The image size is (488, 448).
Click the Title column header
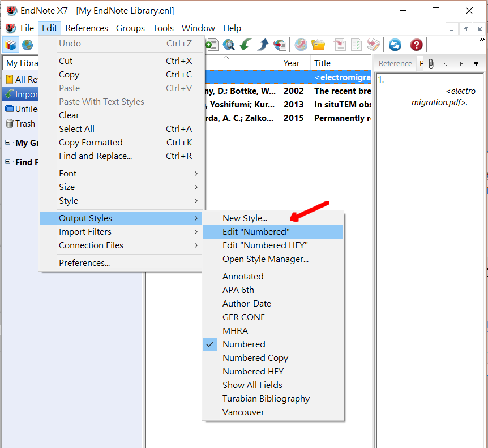tap(340, 63)
